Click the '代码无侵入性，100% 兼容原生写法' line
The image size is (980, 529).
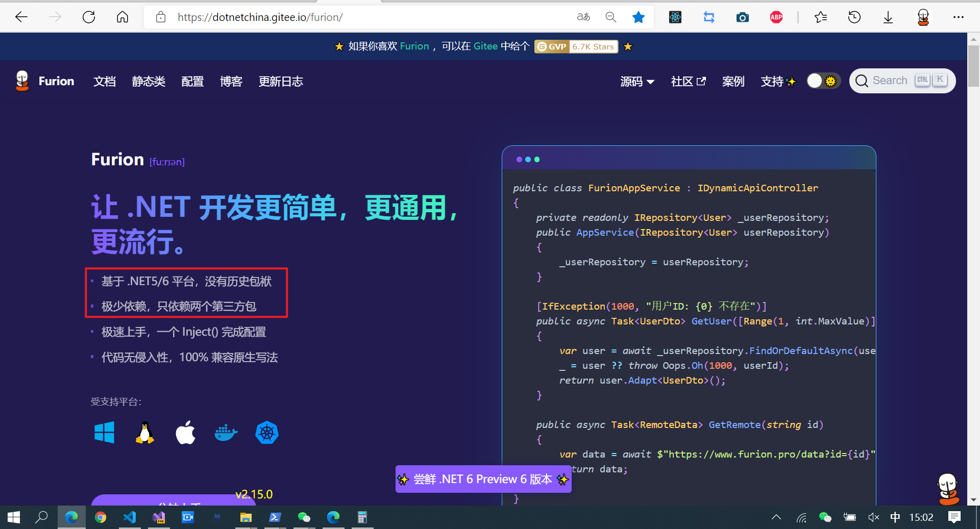189,358
